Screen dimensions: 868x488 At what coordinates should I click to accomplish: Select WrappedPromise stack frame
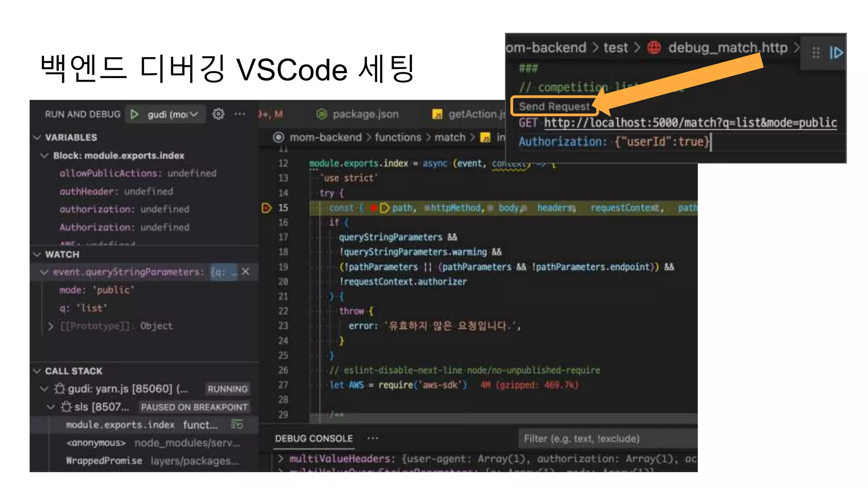[x=144, y=461]
